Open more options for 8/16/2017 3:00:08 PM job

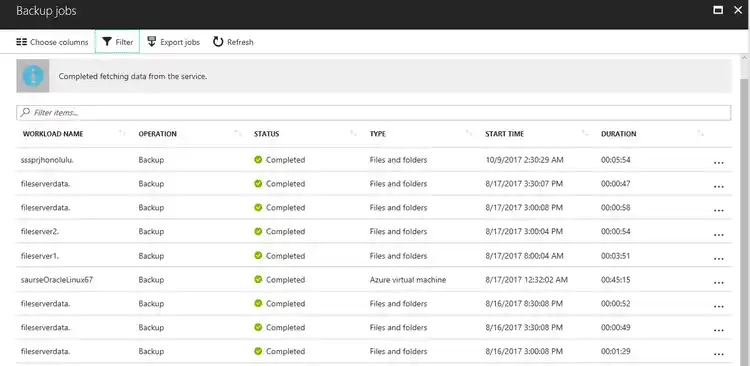(718, 355)
